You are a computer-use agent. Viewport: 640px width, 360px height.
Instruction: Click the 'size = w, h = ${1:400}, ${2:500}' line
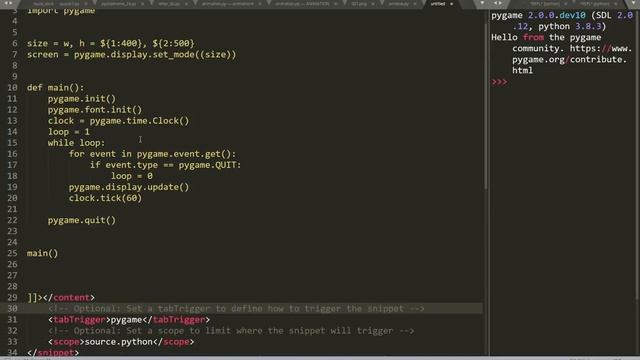coord(111,43)
